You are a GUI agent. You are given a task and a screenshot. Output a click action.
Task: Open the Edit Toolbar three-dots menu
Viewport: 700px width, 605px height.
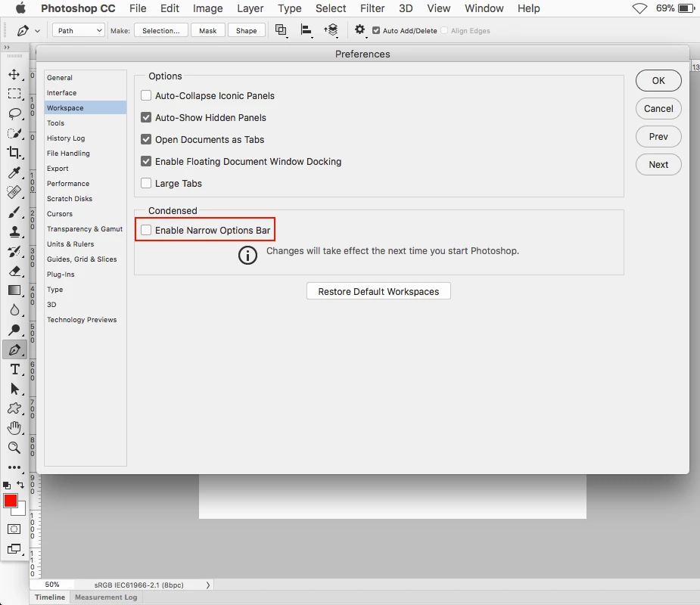[x=14, y=467]
